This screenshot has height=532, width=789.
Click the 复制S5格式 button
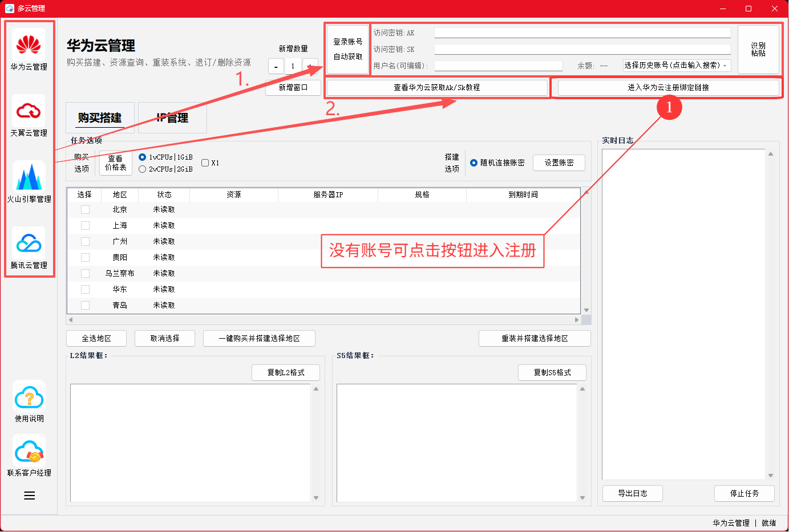[552, 372]
